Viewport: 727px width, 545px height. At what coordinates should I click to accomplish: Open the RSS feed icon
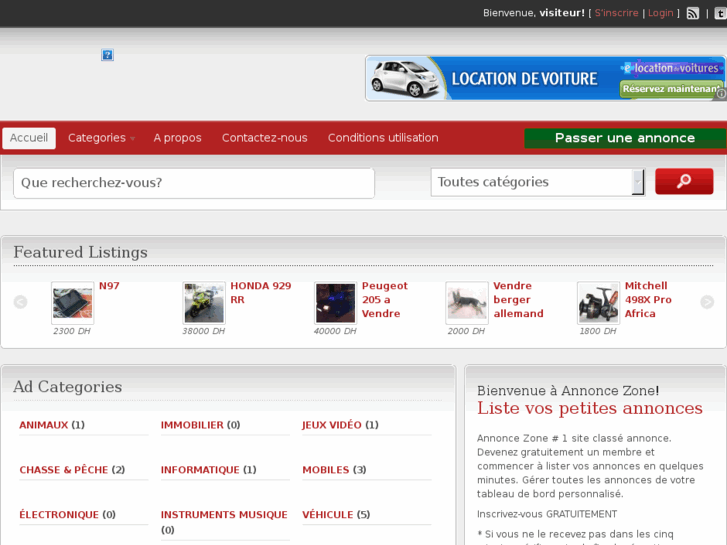click(x=693, y=13)
